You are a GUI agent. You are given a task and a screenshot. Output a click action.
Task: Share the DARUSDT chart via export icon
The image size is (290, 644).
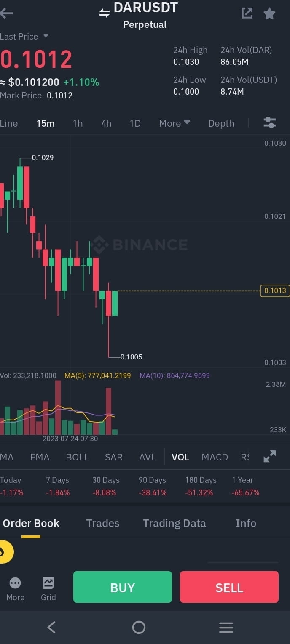(x=247, y=13)
